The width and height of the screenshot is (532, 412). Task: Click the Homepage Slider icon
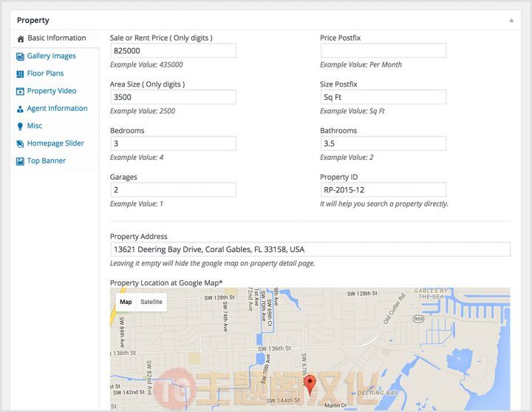coord(20,143)
